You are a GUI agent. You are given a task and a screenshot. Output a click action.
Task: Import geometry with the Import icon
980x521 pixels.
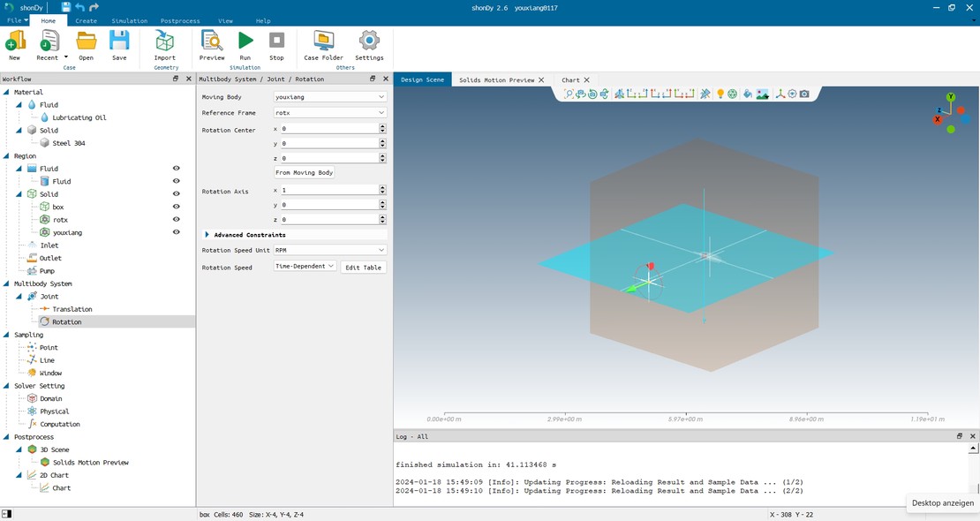click(165, 42)
